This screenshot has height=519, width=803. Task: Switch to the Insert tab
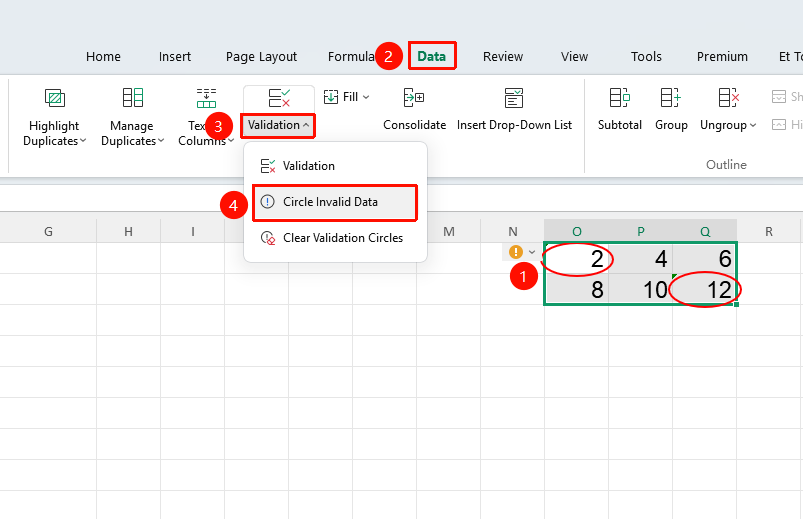(175, 56)
